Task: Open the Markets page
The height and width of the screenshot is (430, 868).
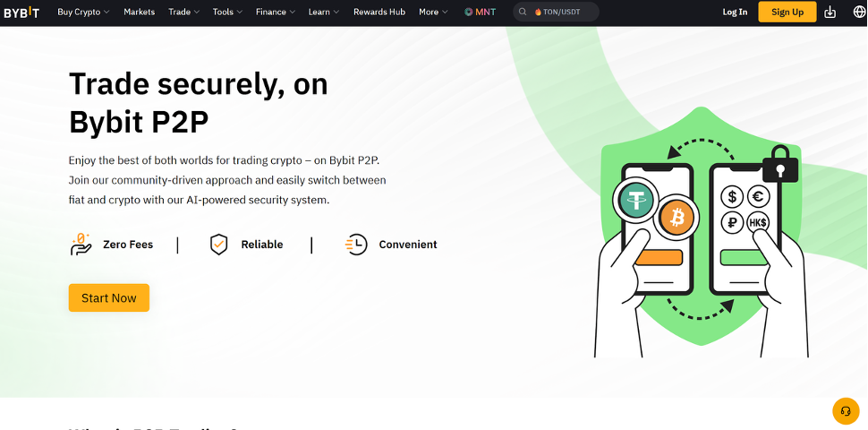Action: [140, 12]
